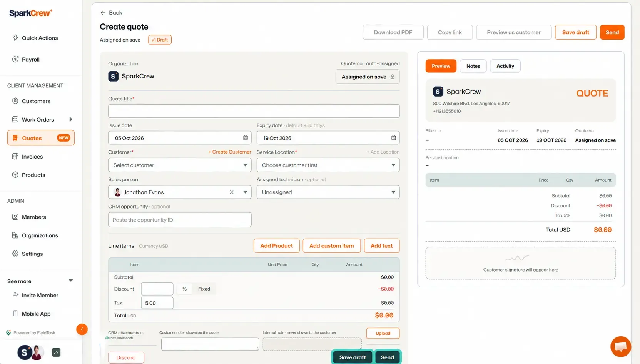Switch to the Notes tab

pyautogui.click(x=473, y=66)
